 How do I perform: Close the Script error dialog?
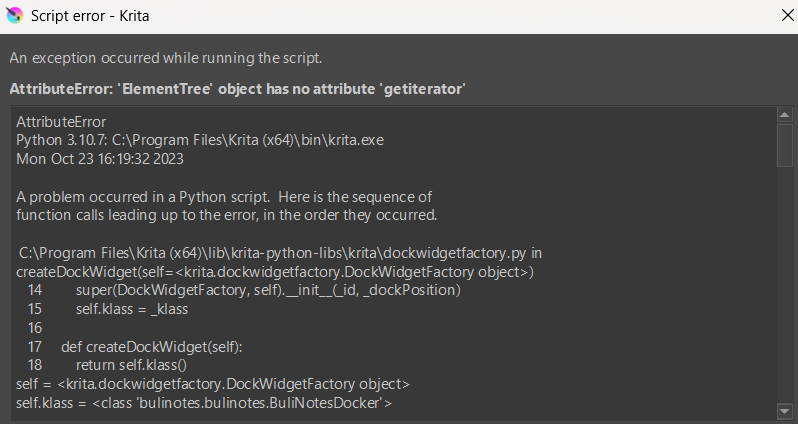[782, 16]
